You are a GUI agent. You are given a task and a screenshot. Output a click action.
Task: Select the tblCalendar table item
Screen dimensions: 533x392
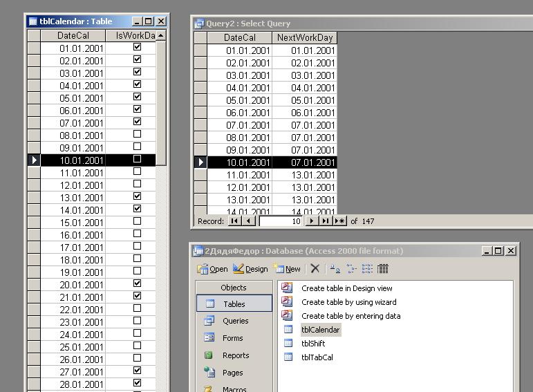[x=321, y=330]
